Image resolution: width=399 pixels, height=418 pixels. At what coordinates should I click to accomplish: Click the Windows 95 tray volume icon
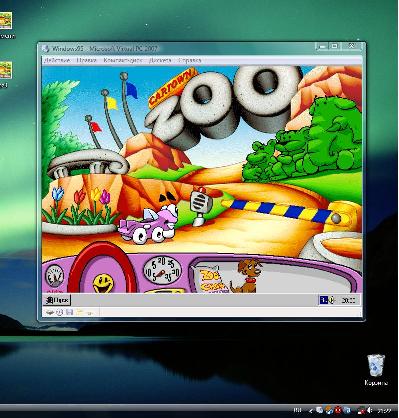[331, 300]
